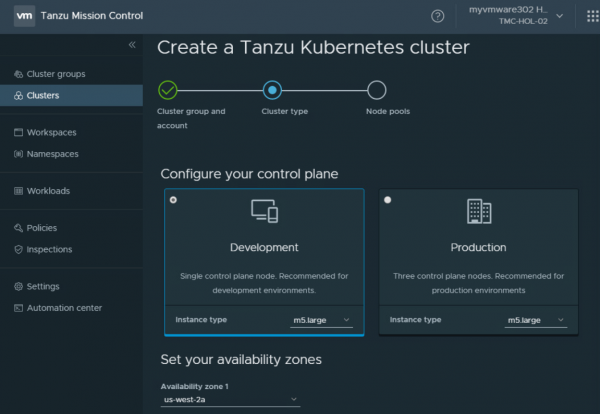
Task: Click the VMware logo icon
Action: pos(23,16)
